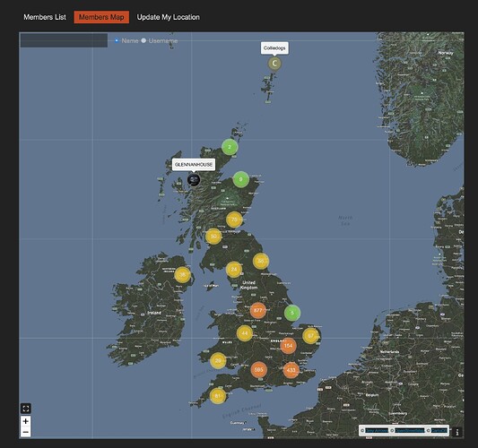
Task: Open the yellow cluster of 81 members
Action: (217, 396)
